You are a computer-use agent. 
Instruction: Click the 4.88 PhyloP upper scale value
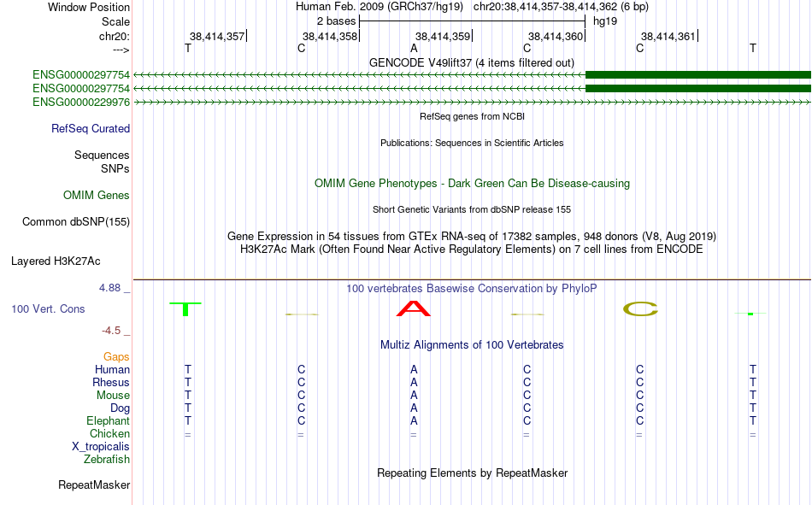click(109, 287)
